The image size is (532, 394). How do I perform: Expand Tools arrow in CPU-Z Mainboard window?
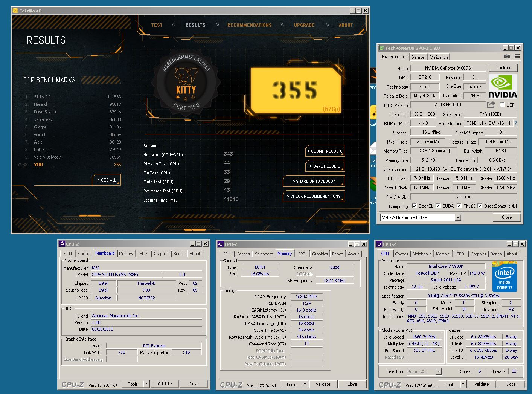146,384
